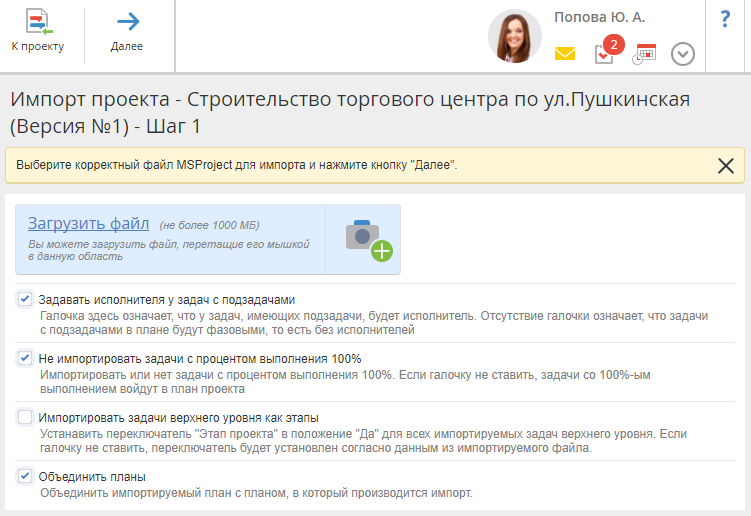Open messages via the yellow envelope icon

click(565, 54)
